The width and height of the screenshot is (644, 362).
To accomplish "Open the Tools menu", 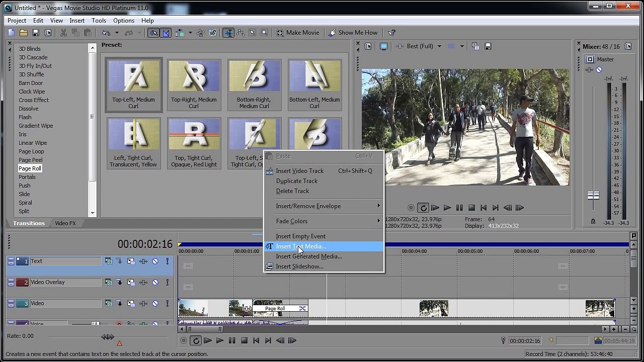I will (x=99, y=21).
